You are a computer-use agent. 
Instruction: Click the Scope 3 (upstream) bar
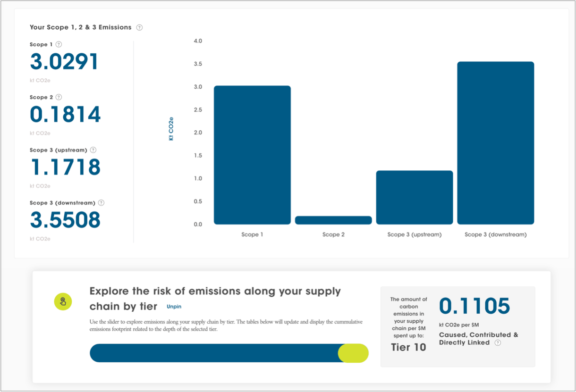click(415, 198)
